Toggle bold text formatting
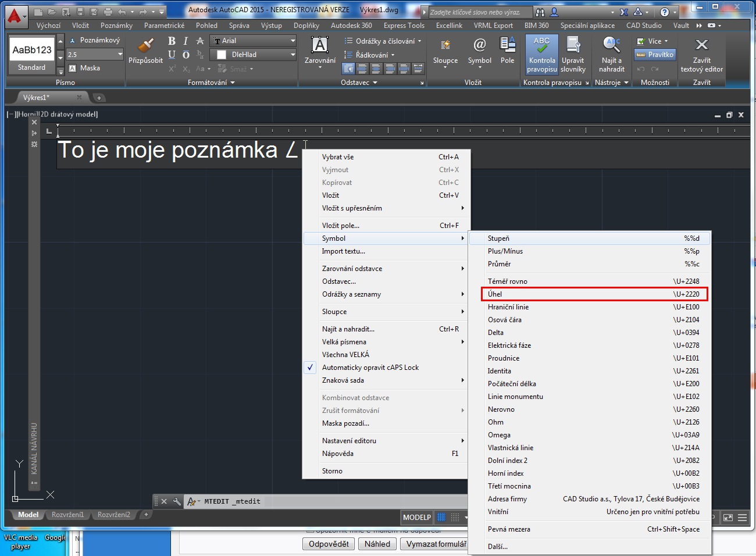This screenshot has height=556, width=756. tap(172, 41)
